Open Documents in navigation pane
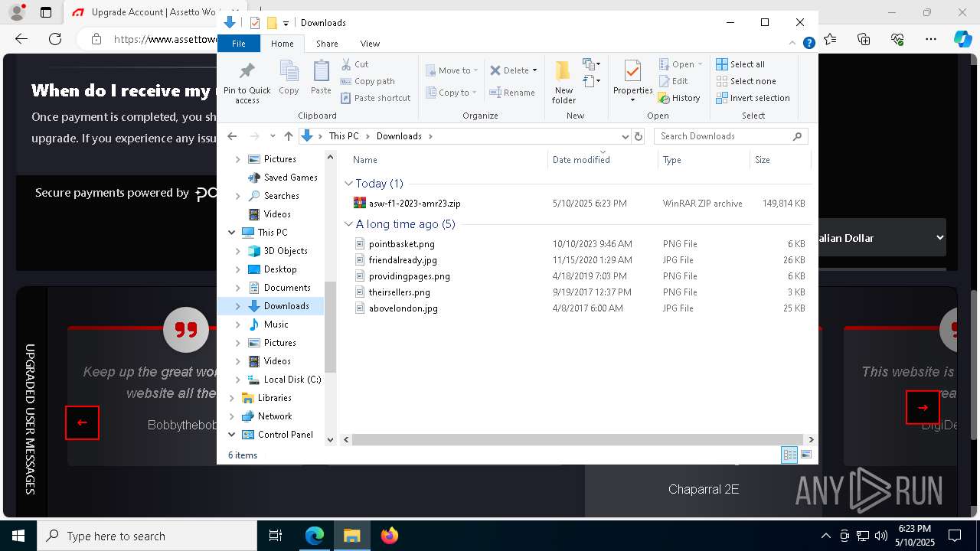The image size is (980, 551). (287, 288)
